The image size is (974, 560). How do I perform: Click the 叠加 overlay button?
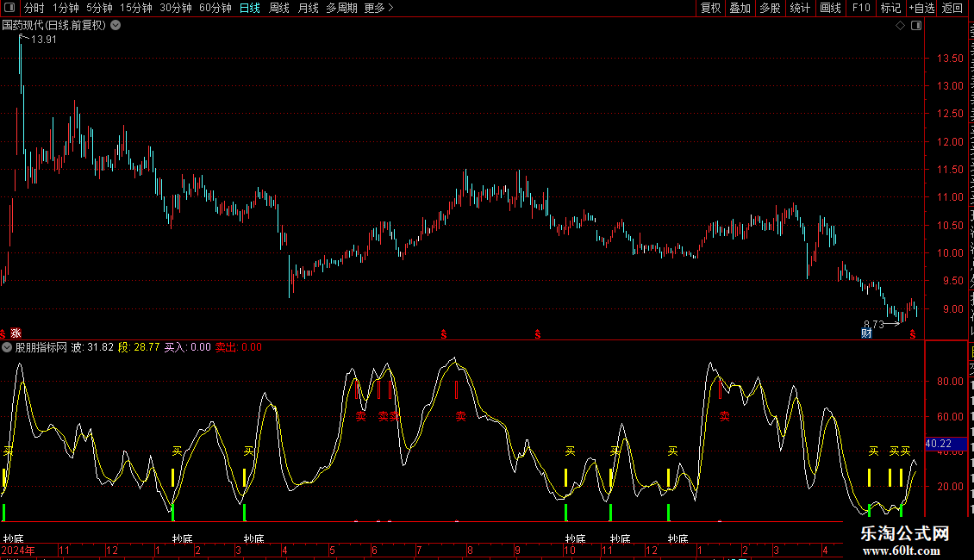pyautogui.click(x=740, y=8)
